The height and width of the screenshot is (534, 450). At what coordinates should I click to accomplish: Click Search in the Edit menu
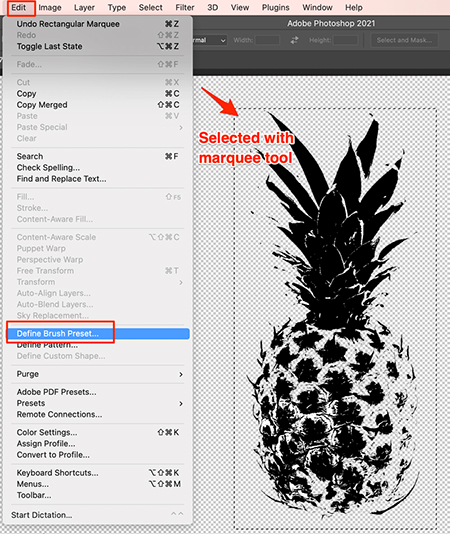98,156
